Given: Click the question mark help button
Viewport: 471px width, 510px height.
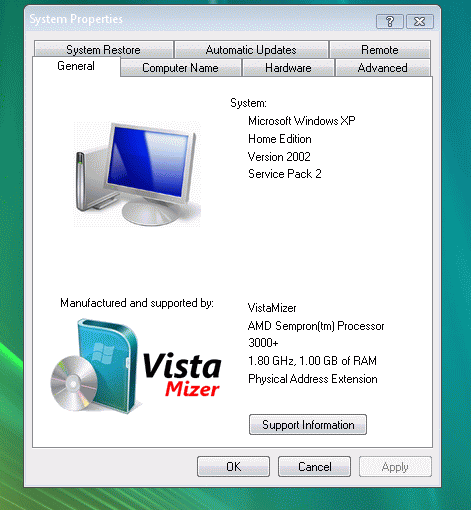Looking at the screenshot, I should (x=390, y=22).
